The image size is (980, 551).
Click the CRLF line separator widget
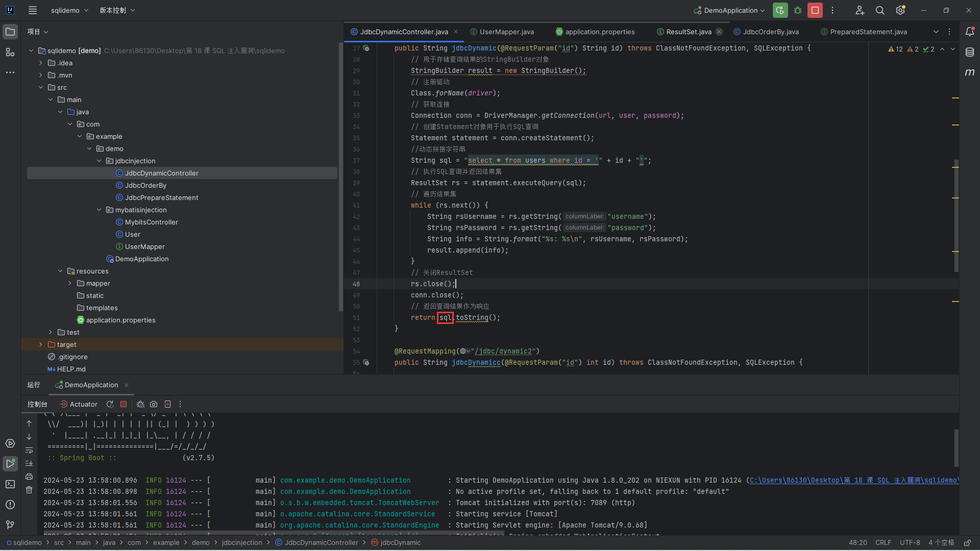click(x=883, y=542)
